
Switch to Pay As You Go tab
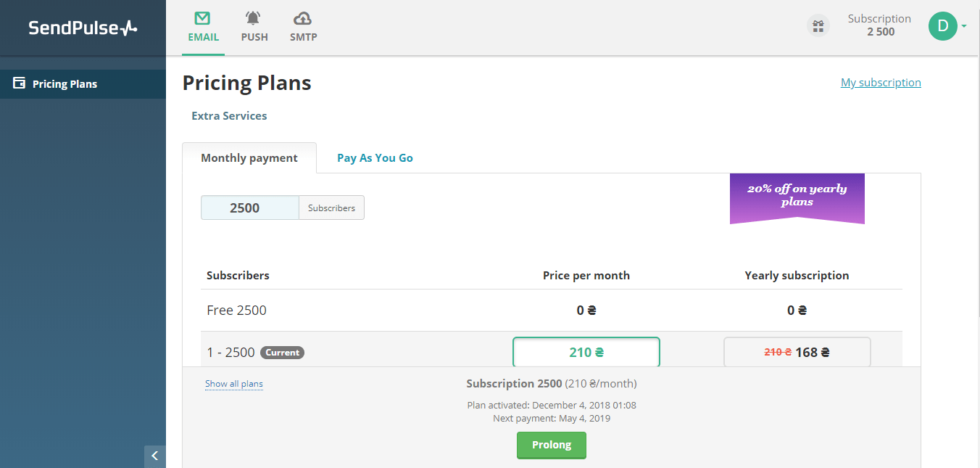pos(375,157)
